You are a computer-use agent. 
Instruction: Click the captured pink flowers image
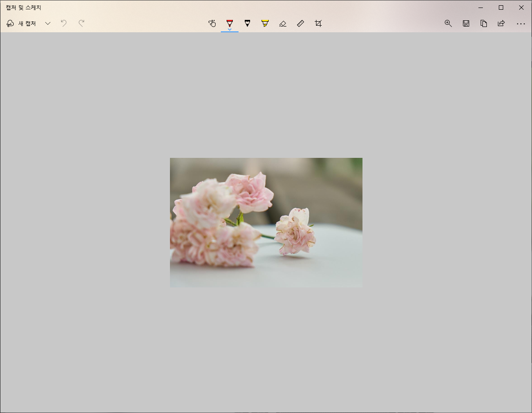tap(266, 222)
